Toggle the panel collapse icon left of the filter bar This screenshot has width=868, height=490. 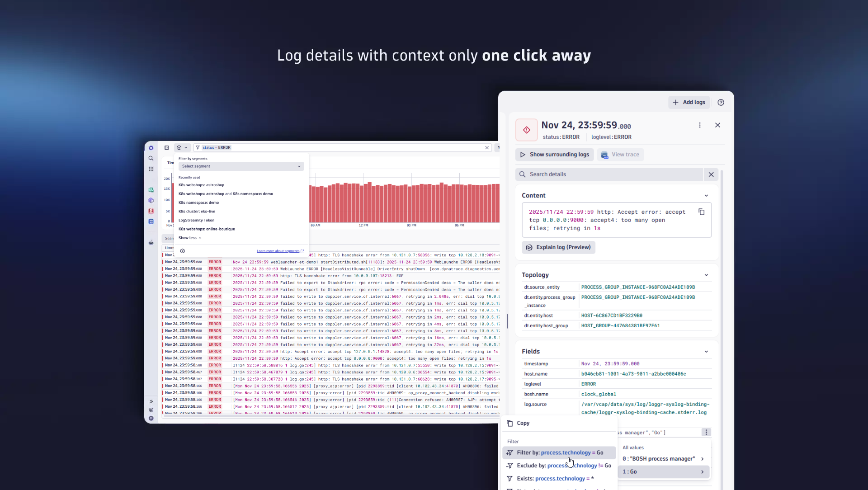(166, 147)
